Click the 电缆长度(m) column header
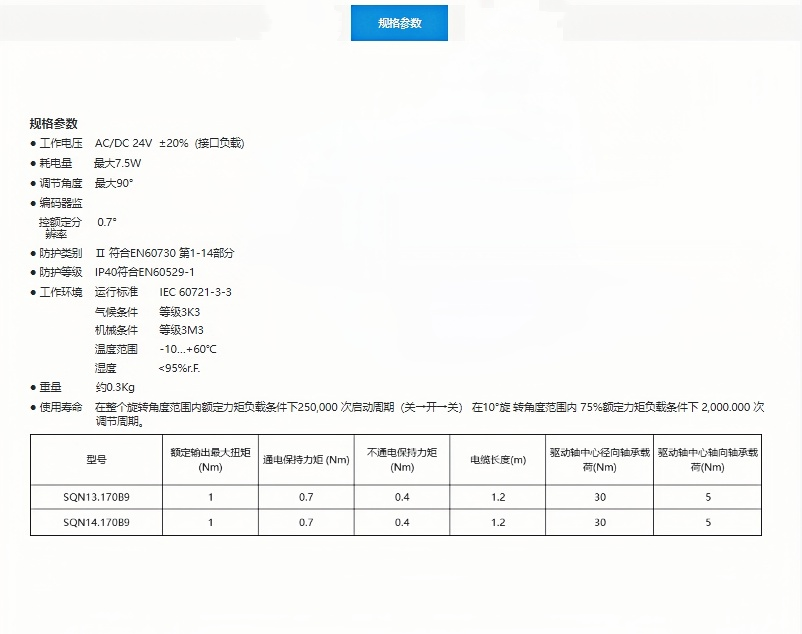802x634 pixels. 498,459
